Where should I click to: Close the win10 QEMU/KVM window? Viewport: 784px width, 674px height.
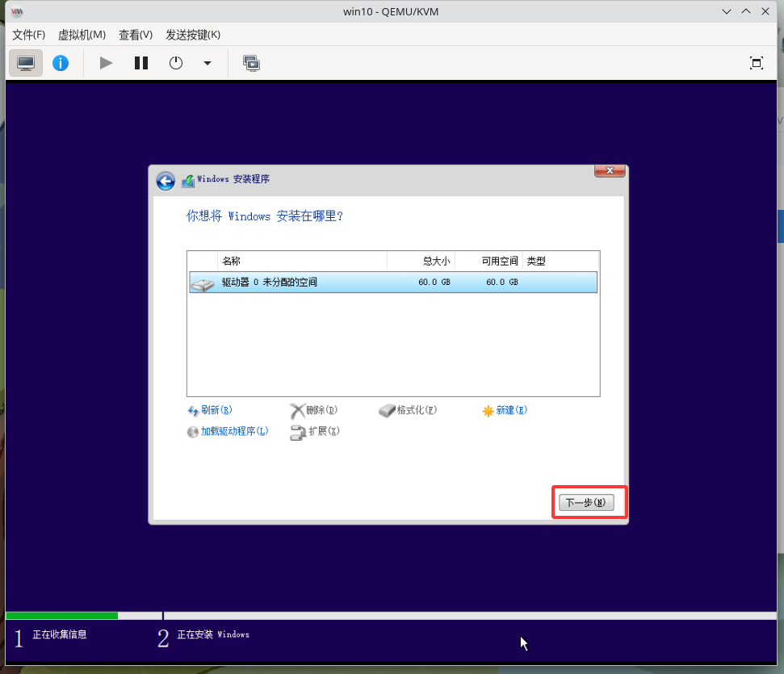tap(765, 11)
